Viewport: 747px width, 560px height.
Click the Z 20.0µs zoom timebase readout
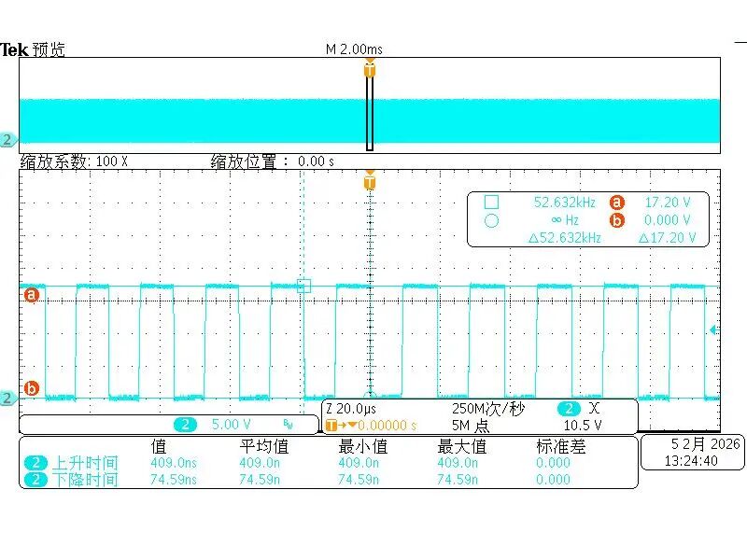(x=351, y=409)
